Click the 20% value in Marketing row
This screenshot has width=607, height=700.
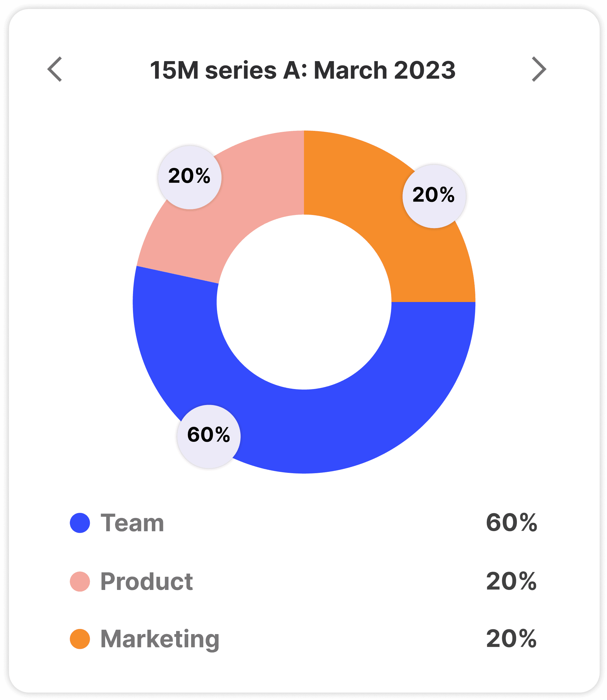pyautogui.click(x=511, y=639)
